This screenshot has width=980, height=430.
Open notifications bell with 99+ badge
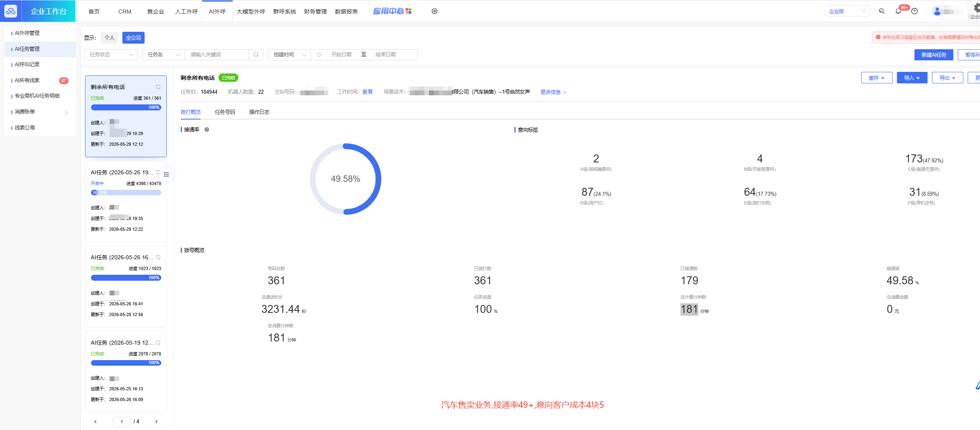(898, 11)
